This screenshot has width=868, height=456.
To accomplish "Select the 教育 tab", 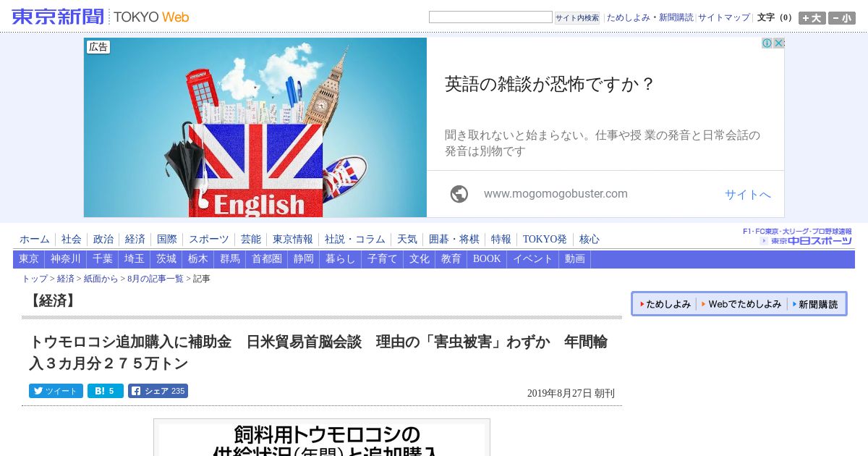I will (x=451, y=259).
